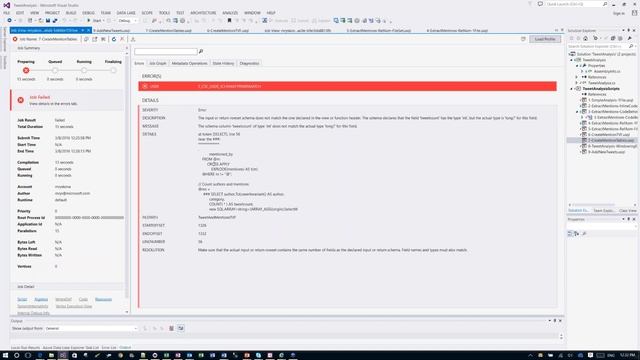Click the error filter text field

[166, 51]
